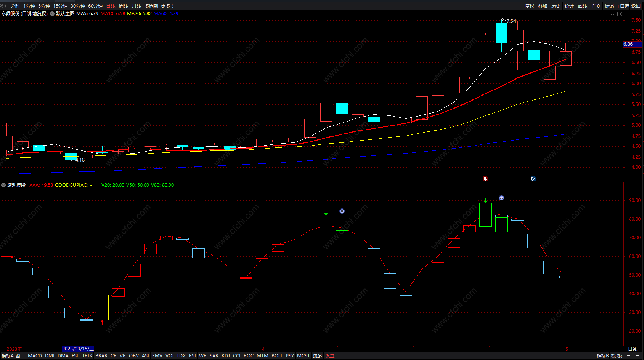Select the 5分钟 period
644x360 pixels.
pyautogui.click(x=44, y=6)
